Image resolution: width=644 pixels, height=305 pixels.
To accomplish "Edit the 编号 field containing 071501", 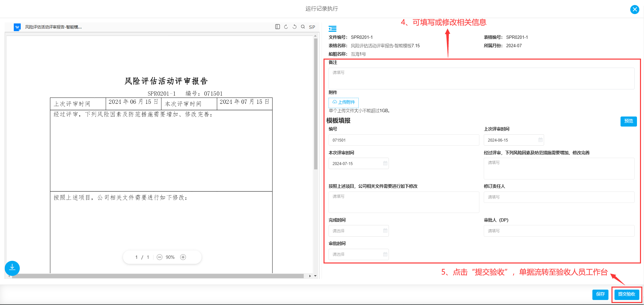I will pyautogui.click(x=404, y=140).
